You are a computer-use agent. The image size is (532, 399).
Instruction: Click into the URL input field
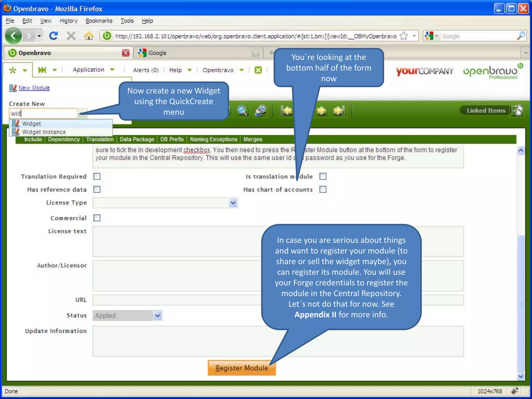click(278, 300)
